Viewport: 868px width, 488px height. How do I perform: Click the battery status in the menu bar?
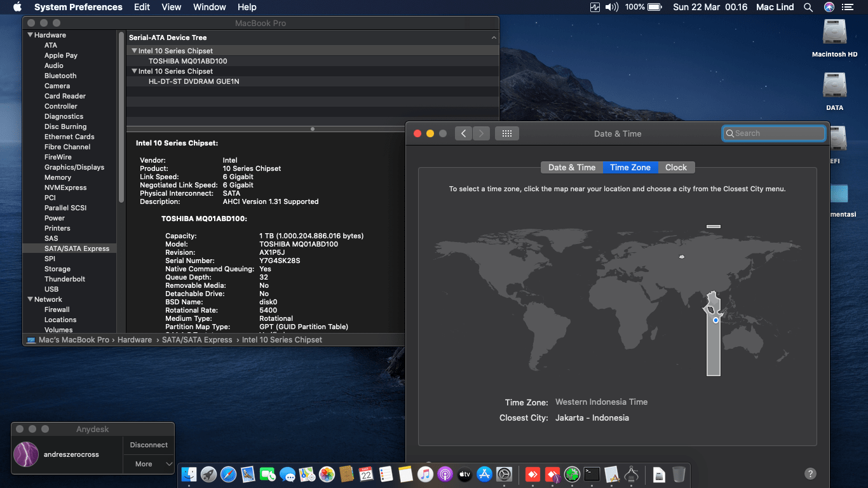[644, 7]
